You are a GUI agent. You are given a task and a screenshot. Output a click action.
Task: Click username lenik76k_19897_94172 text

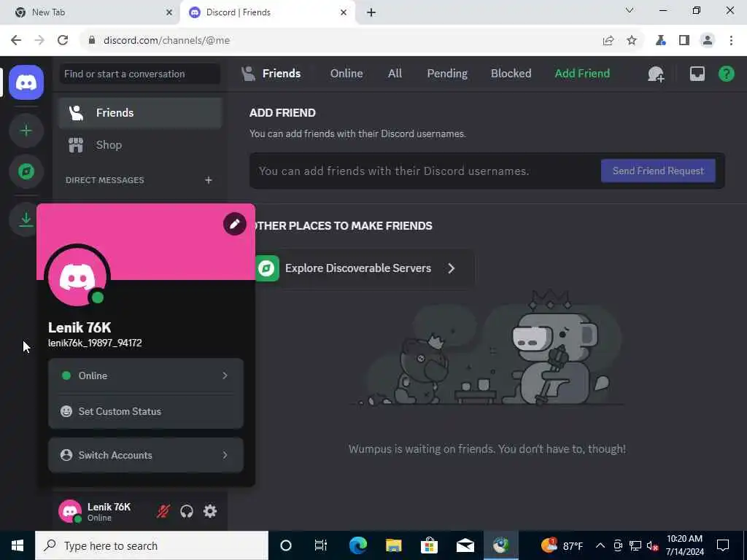tap(95, 343)
